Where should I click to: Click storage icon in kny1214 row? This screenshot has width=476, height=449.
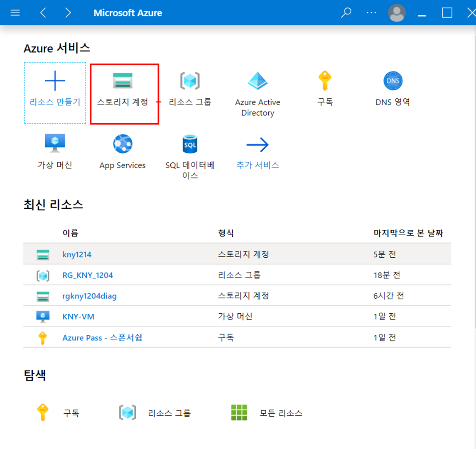point(43,255)
